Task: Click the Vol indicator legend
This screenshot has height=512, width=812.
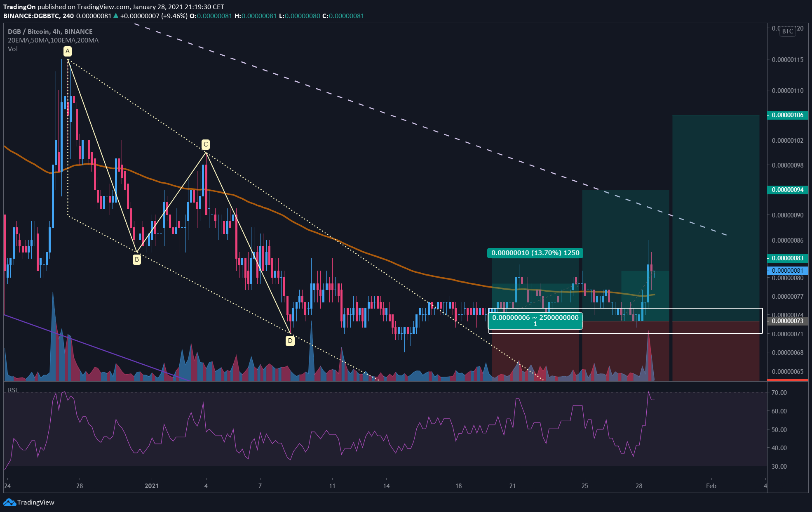Action: click(x=13, y=49)
